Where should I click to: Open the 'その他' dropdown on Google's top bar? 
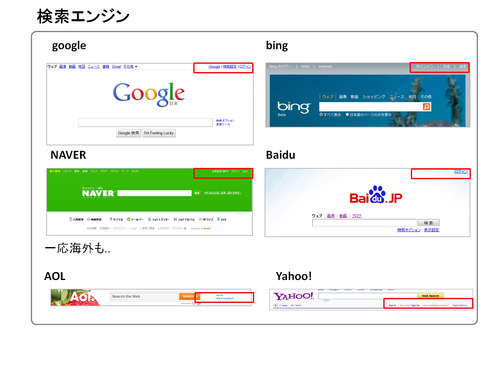click(130, 67)
